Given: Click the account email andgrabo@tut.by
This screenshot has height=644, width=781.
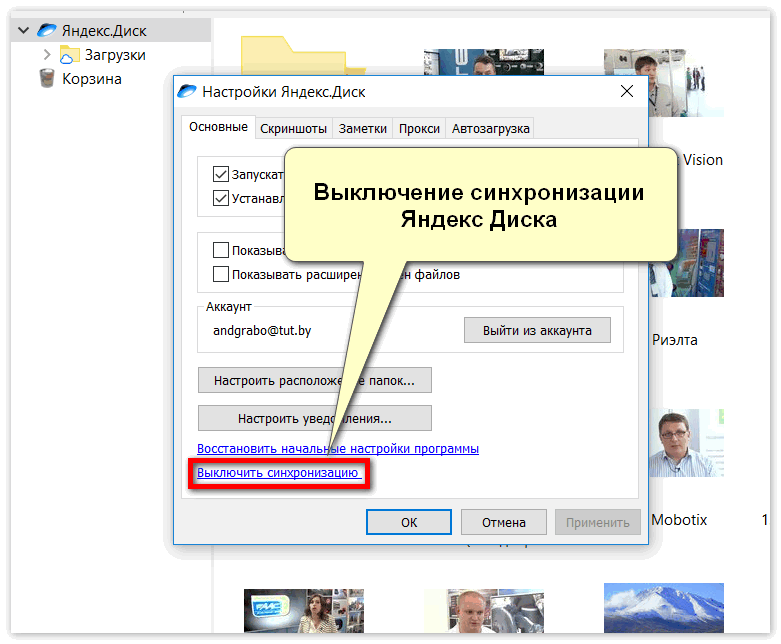Looking at the screenshot, I should [x=262, y=331].
